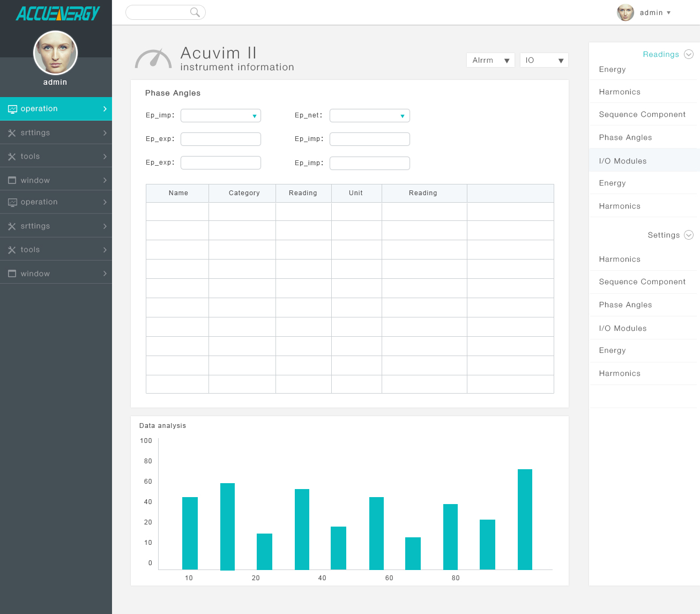
Task: Open Sequence Component under Readings
Action: coord(642,114)
